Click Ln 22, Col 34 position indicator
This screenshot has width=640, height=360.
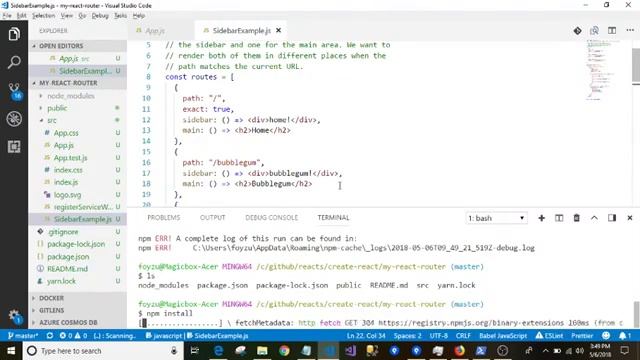pyautogui.click(x=366, y=336)
